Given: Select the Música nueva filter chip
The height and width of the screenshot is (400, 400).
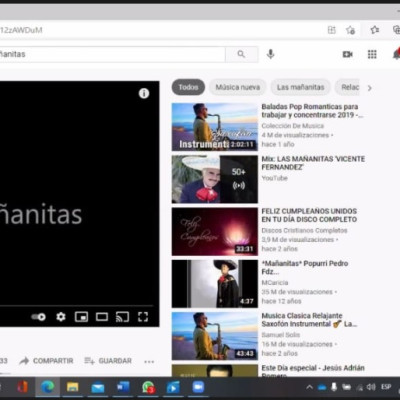Looking at the screenshot, I should (238, 87).
